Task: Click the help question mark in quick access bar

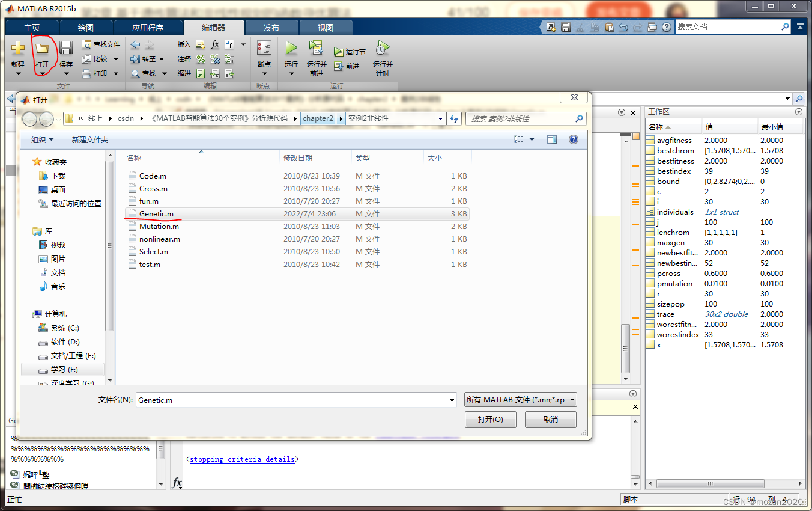Action: click(x=667, y=28)
